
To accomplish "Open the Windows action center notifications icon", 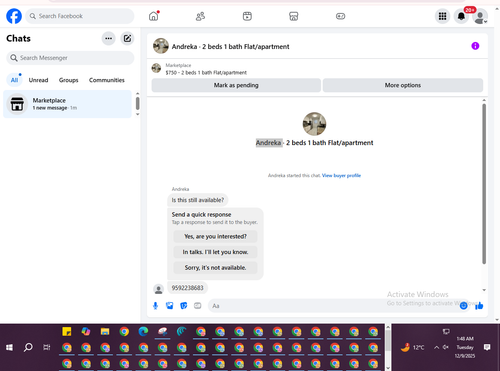I will [x=487, y=348].
